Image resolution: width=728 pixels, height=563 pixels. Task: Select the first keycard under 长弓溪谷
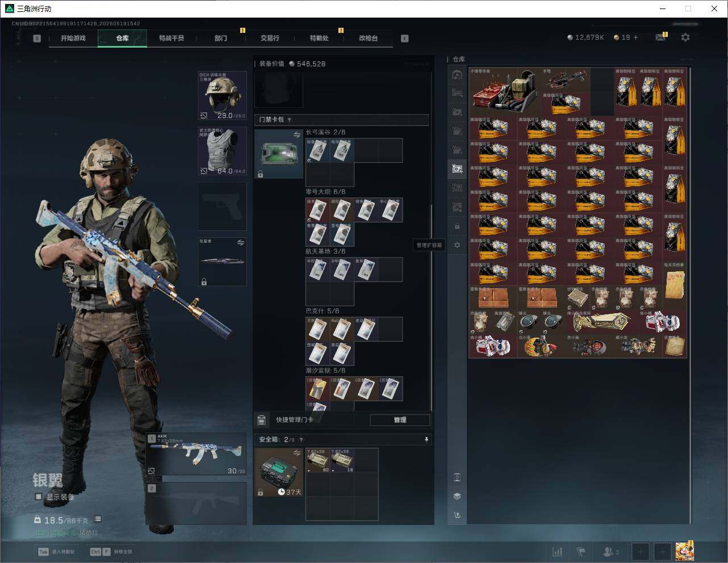pos(318,150)
